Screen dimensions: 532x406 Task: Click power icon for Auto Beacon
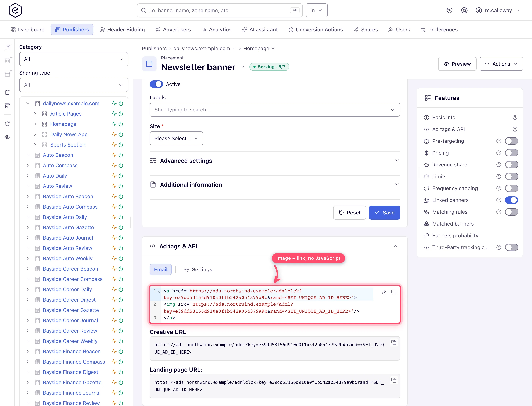121,155
